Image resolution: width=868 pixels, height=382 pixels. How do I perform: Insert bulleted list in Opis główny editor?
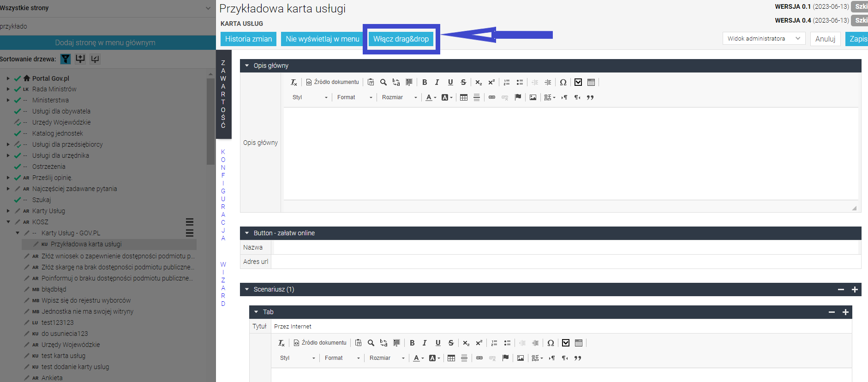tap(520, 82)
